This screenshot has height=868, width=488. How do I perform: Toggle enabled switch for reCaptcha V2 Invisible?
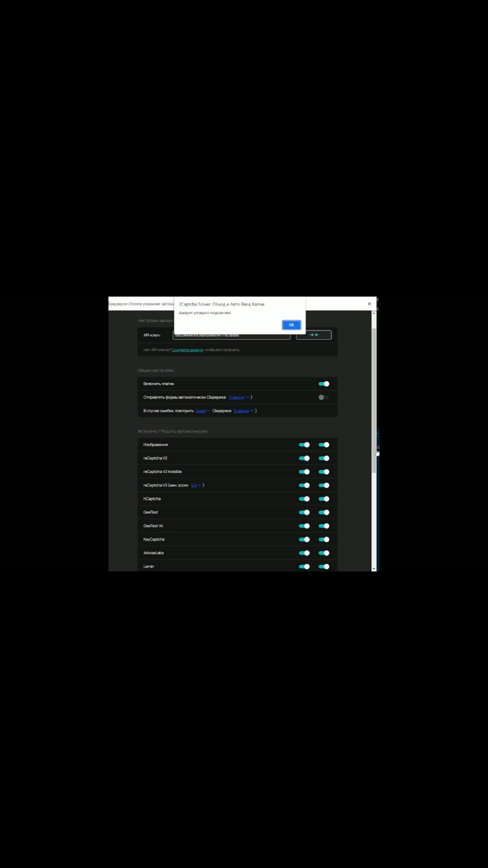(x=305, y=472)
